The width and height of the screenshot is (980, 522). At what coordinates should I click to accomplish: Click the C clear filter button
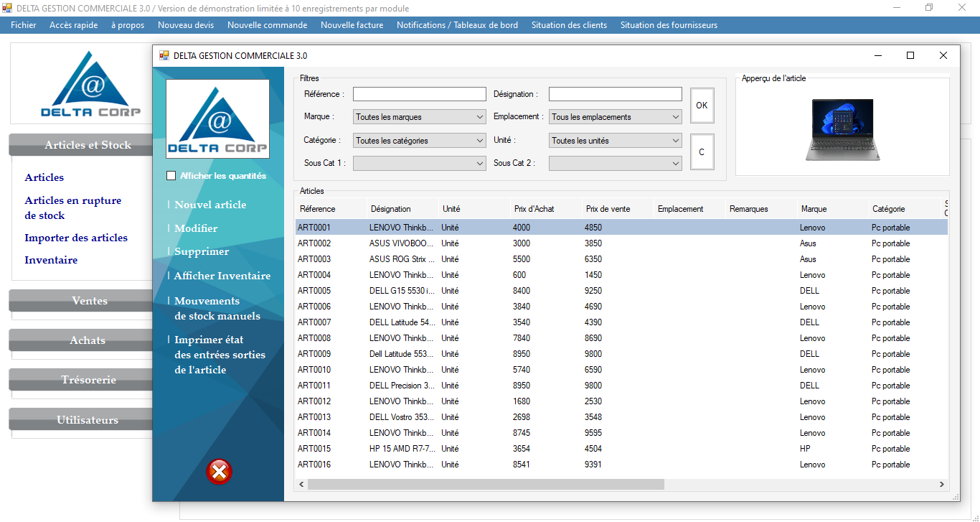pos(702,152)
